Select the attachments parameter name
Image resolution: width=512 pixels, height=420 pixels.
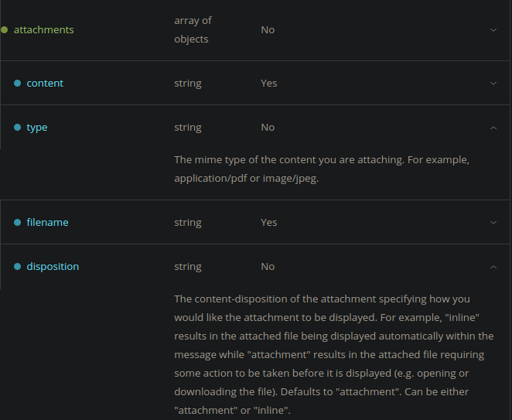point(44,30)
